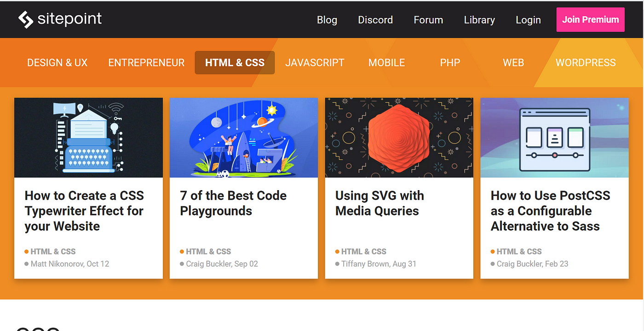Viewport: 644px width, 331px height.
Task: Click HTML & CSS tag on Code Playgrounds card
Action: [x=208, y=251]
